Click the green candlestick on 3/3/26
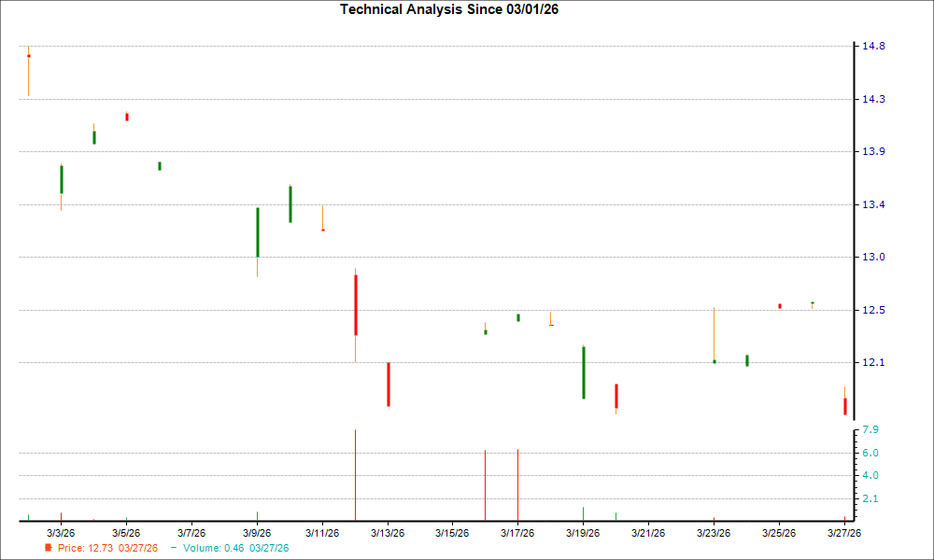This screenshot has width=934, height=560. click(x=62, y=179)
